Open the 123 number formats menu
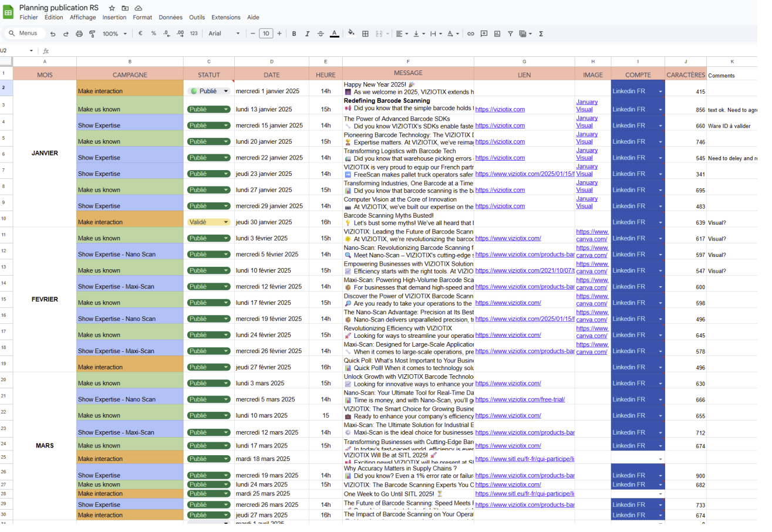Viewport: 772px width, 532px height. coord(194,33)
